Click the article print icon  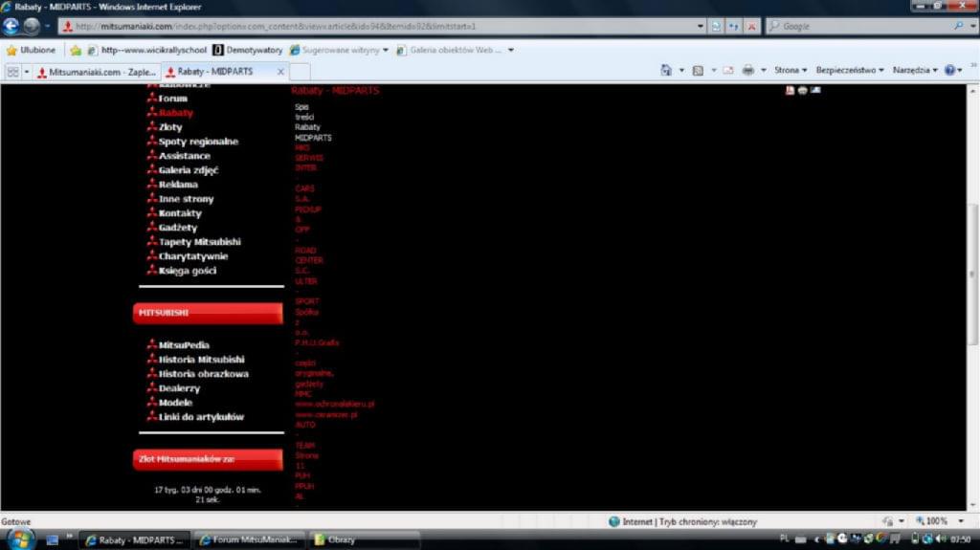coord(803,90)
